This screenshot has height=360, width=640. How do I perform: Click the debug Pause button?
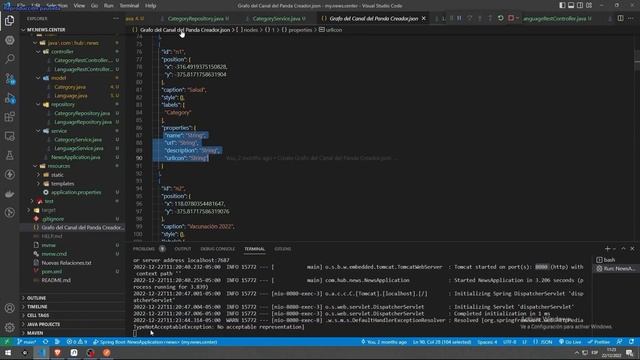[x=459, y=18]
